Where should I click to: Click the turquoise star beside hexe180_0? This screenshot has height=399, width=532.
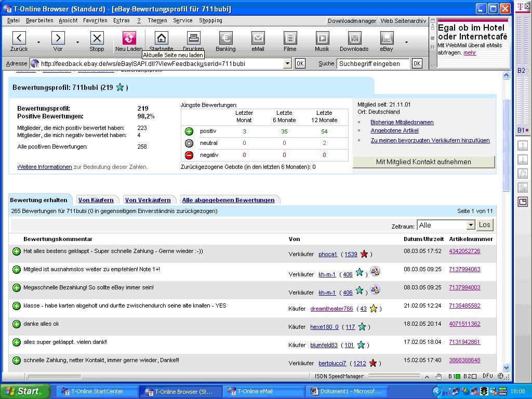pos(362,327)
